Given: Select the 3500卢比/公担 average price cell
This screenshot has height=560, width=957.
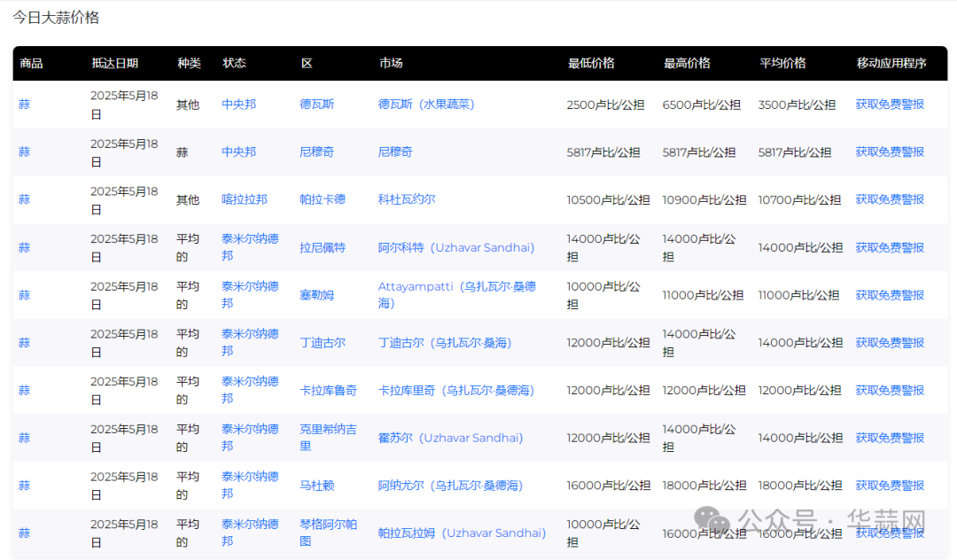Looking at the screenshot, I should (x=797, y=105).
